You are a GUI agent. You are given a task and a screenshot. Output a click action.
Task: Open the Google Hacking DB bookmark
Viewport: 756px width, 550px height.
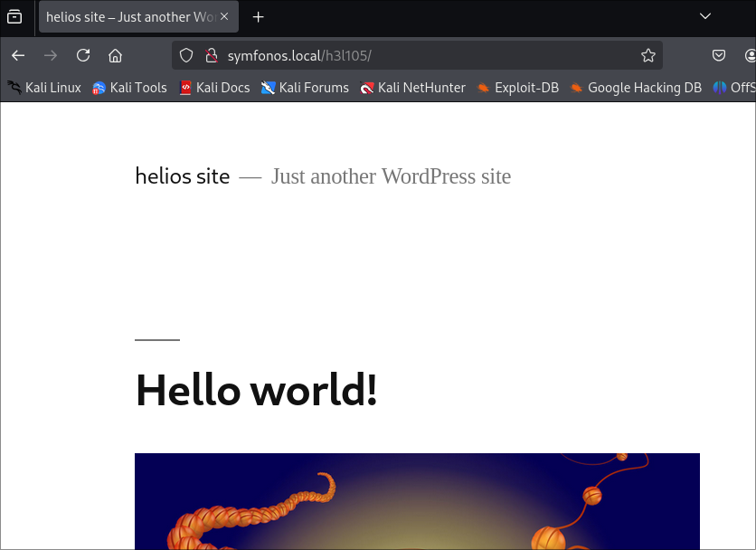tap(636, 88)
